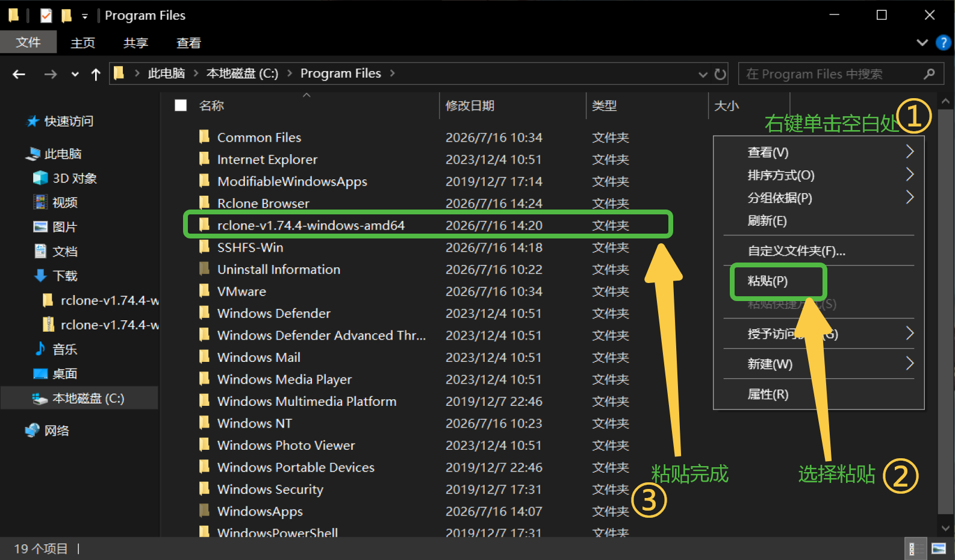Open the recent locations dropdown arrow
955x560 pixels.
coord(75,74)
